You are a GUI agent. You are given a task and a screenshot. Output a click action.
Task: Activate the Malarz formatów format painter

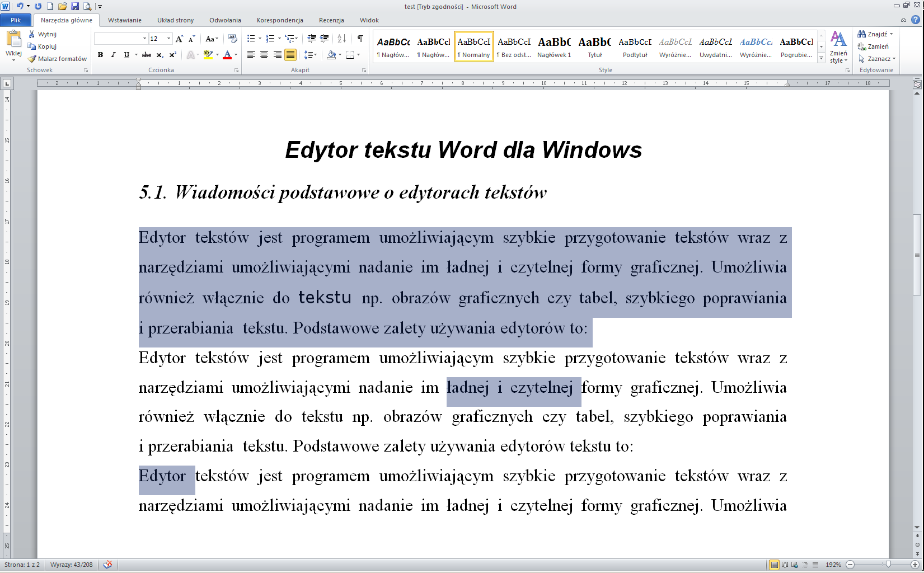58,59
